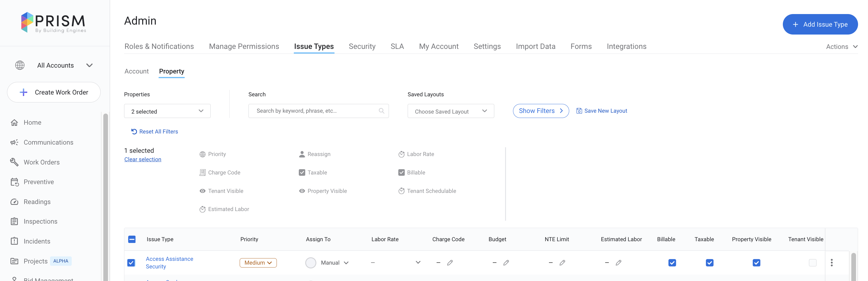The height and width of the screenshot is (281, 868).
Task: Click the sidebar vertical scrollbar
Action: point(105,197)
